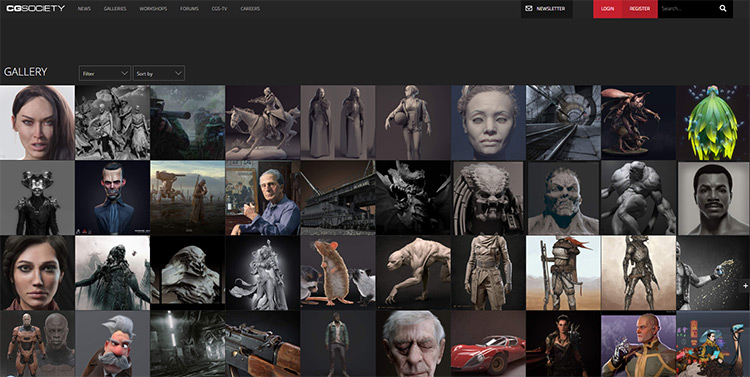
Task: Click the Newsletter button
Action: coord(547,9)
